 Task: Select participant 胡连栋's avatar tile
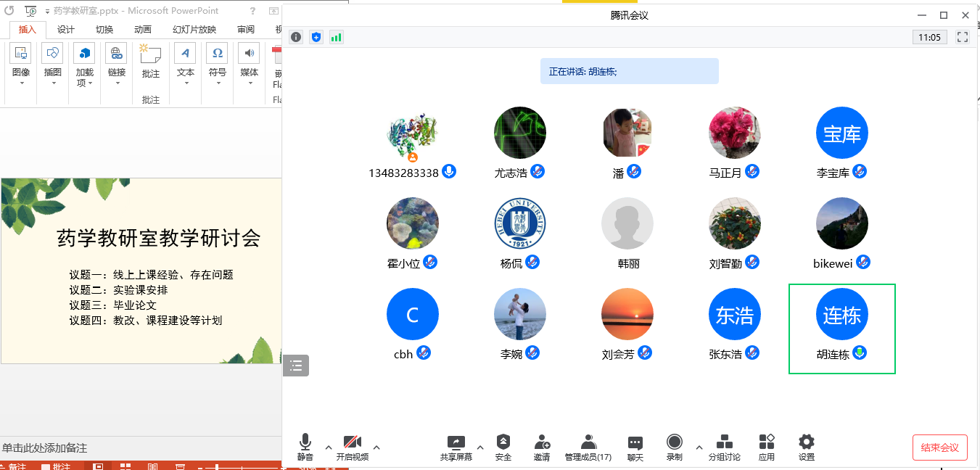[841, 315]
